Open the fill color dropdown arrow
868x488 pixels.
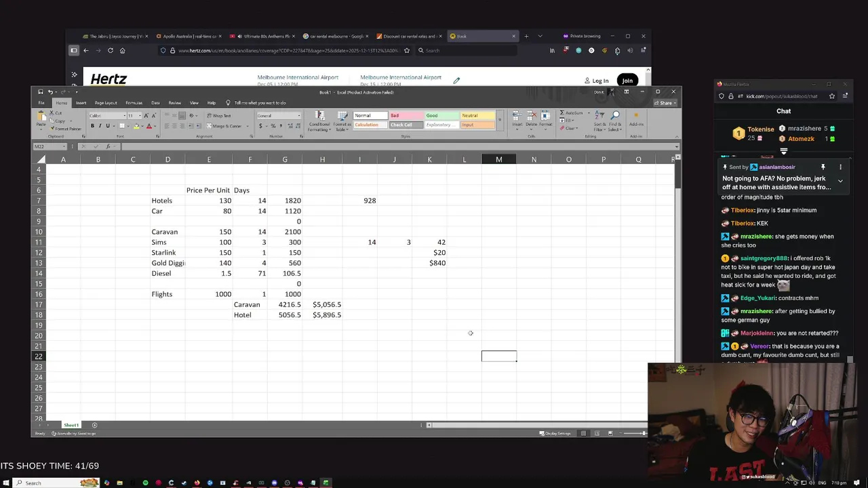[x=141, y=126]
